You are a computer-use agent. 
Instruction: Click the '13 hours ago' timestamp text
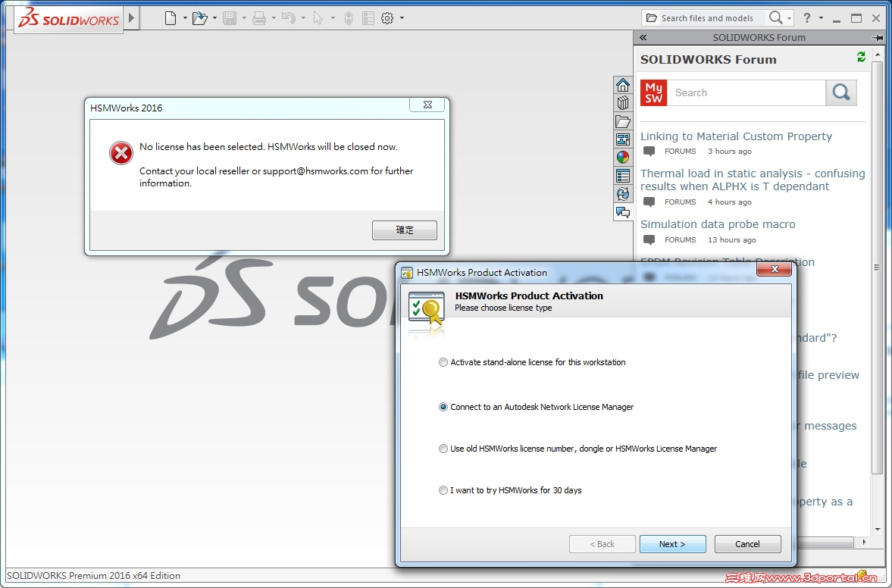point(731,240)
